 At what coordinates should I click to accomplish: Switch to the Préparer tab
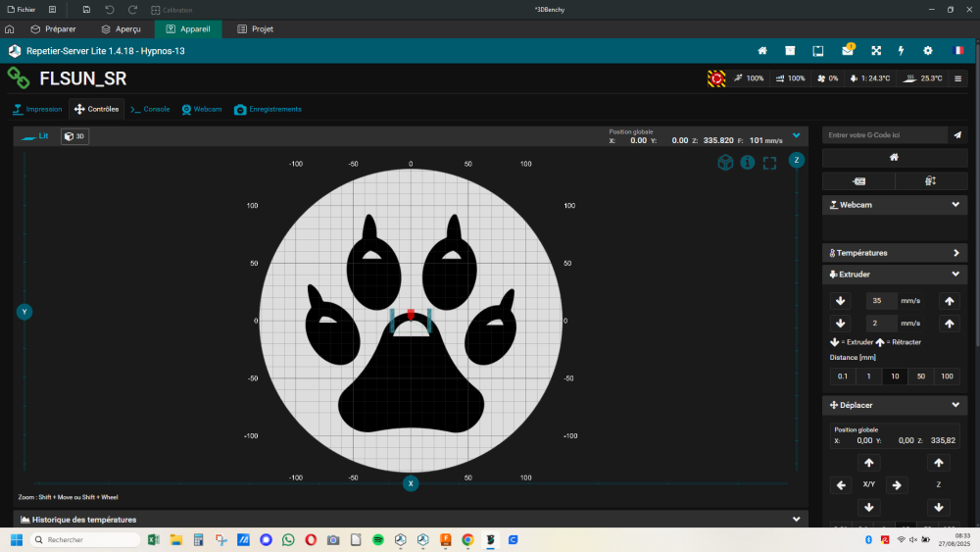[x=53, y=29]
